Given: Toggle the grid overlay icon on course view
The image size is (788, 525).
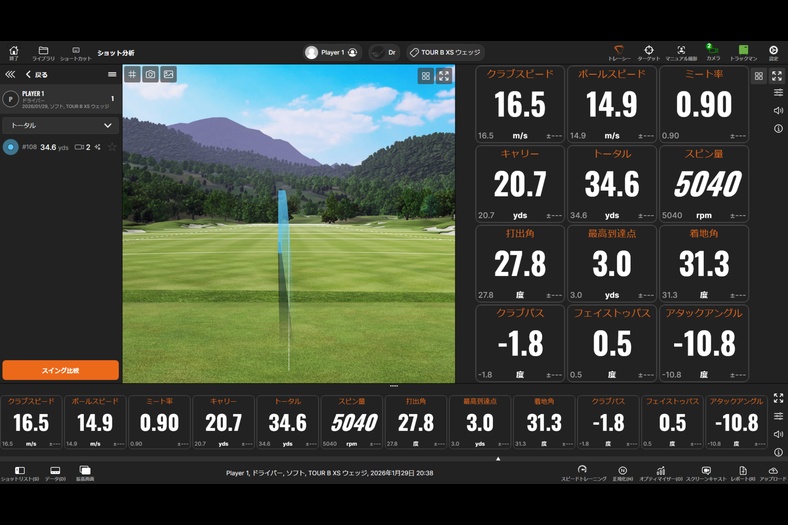Looking at the screenshot, I should [132, 74].
